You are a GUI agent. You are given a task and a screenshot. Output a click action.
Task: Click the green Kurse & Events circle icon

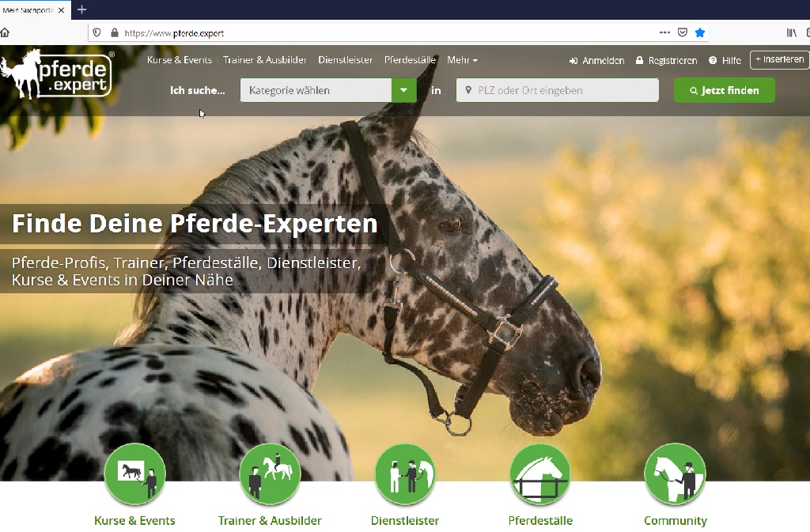pyautogui.click(x=134, y=474)
